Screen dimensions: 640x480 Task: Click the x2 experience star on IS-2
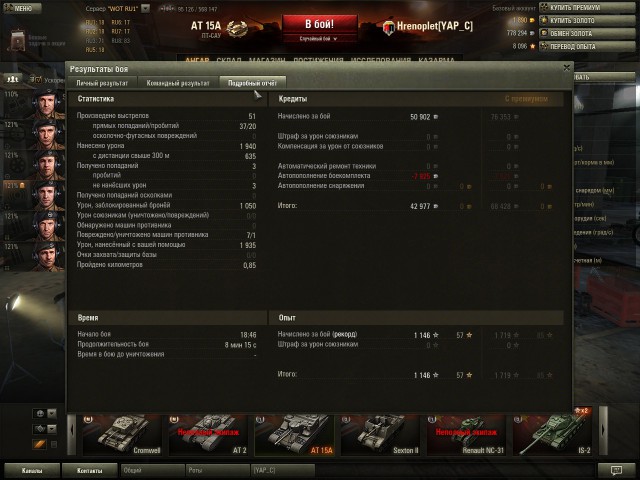pos(581,411)
